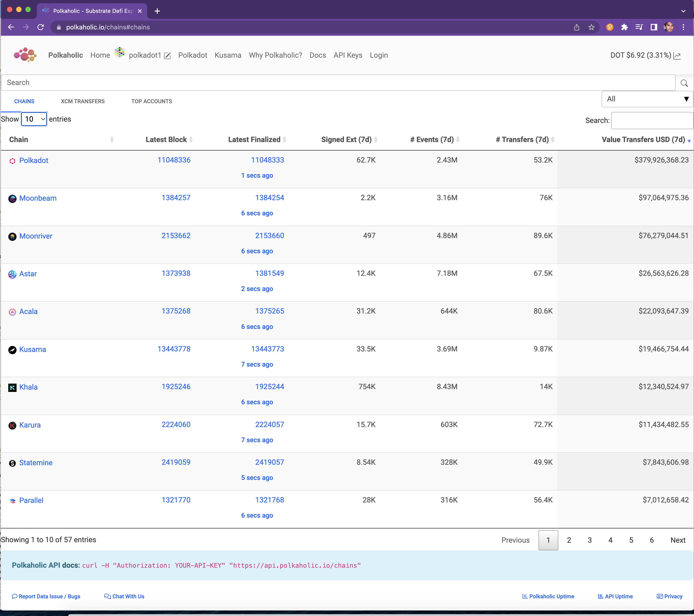Open the DOT price chart icon
Image resolution: width=694 pixels, height=616 pixels.
(x=677, y=56)
